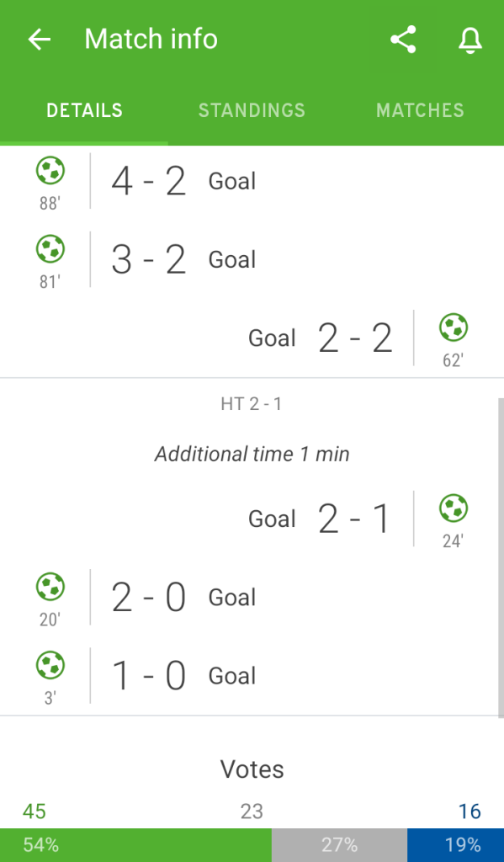The image size is (504, 862).
Task: Tap the soccer ball icon at 20'
Action: coord(50,587)
